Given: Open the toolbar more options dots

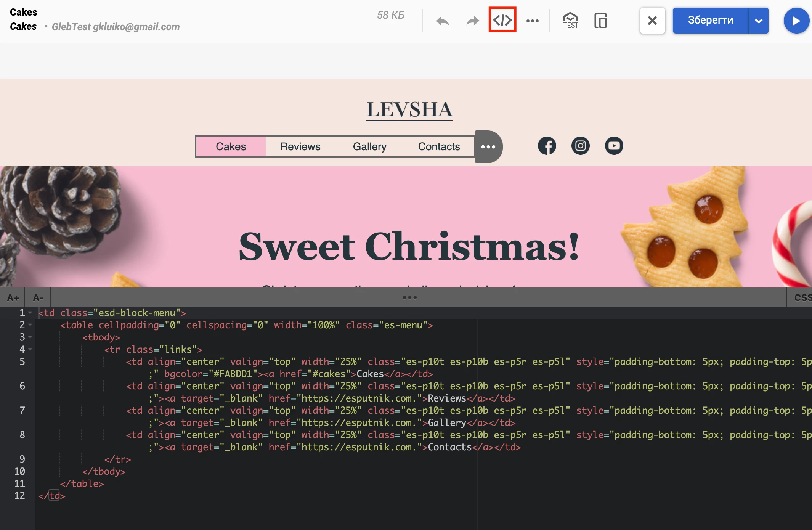Looking at the screenshot, I should click(x=532, y=21).
